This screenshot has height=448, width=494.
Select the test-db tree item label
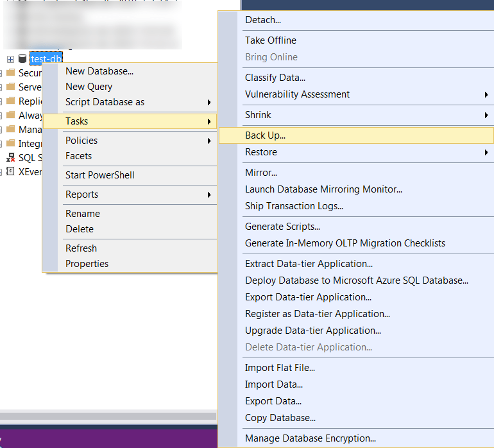tap(46, 59)
